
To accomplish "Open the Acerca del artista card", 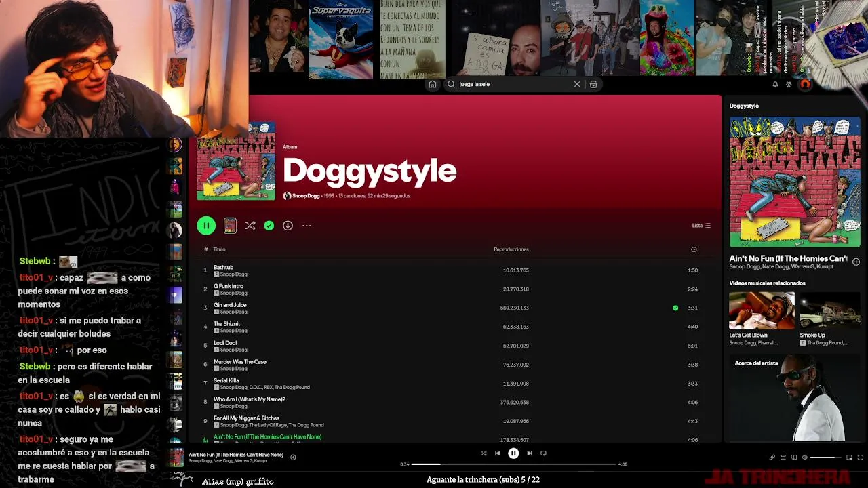I will click(x=795, y=398).
